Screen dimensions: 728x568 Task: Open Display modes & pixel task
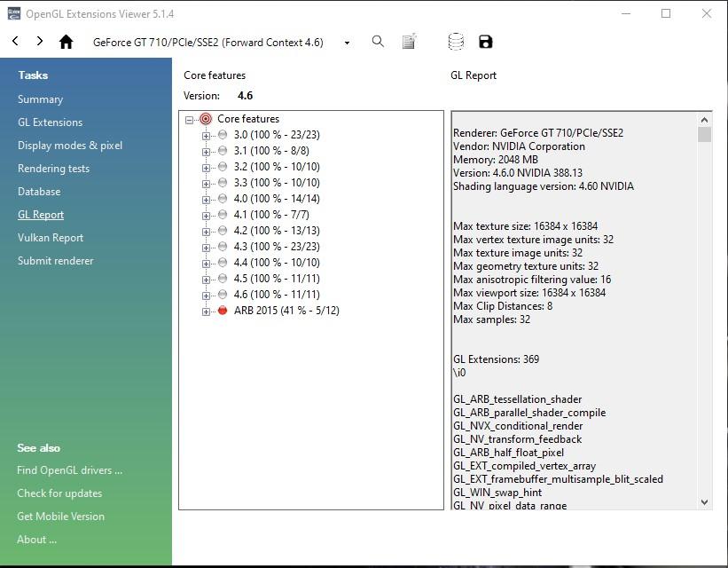click(70, 146)
